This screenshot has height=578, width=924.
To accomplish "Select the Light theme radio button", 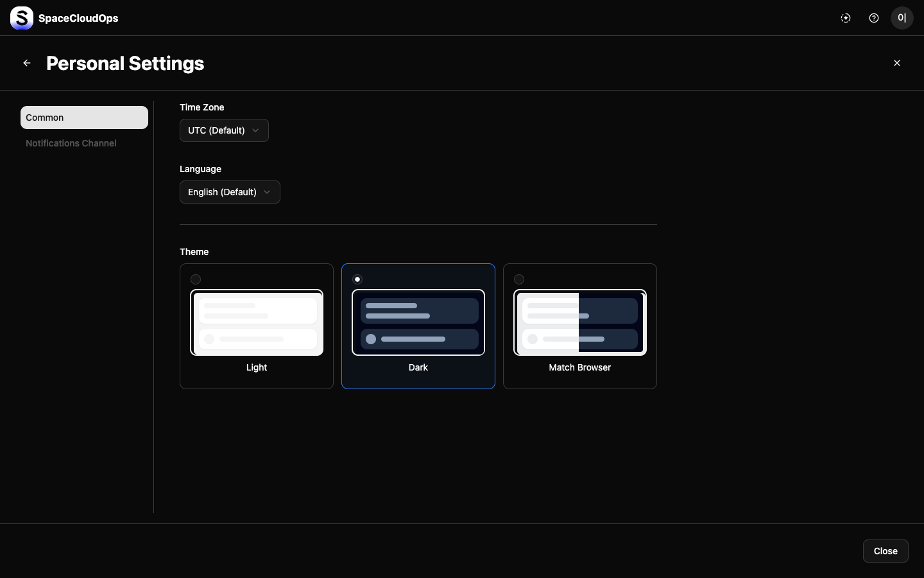I will (x=196, y=279).
